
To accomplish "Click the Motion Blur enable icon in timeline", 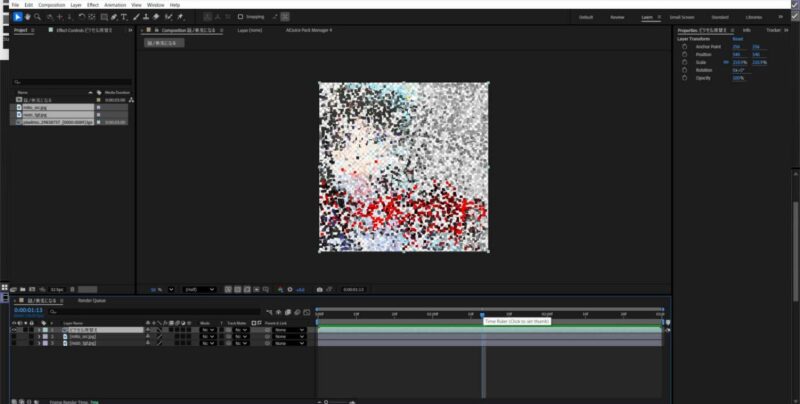I will (x=297, y=312).
